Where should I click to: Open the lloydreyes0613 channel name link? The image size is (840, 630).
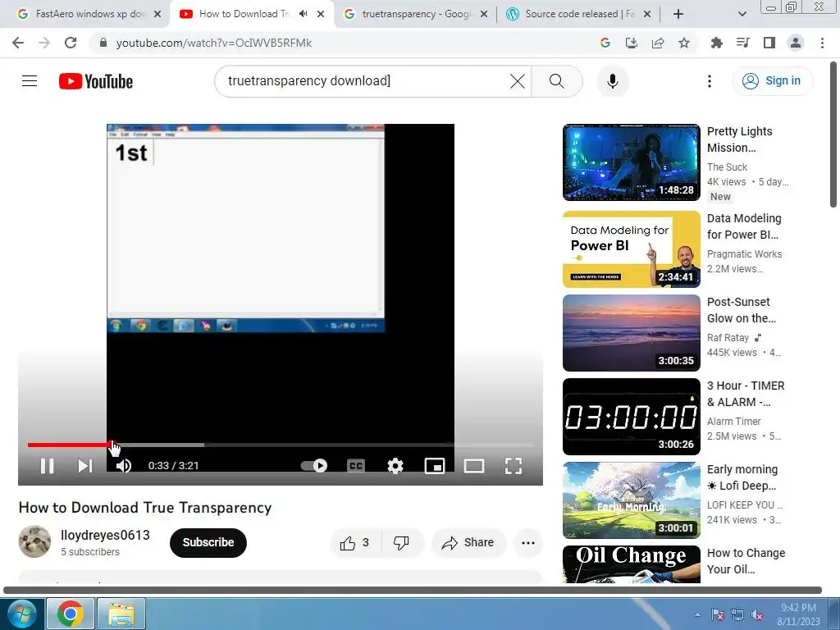[105, 535]
